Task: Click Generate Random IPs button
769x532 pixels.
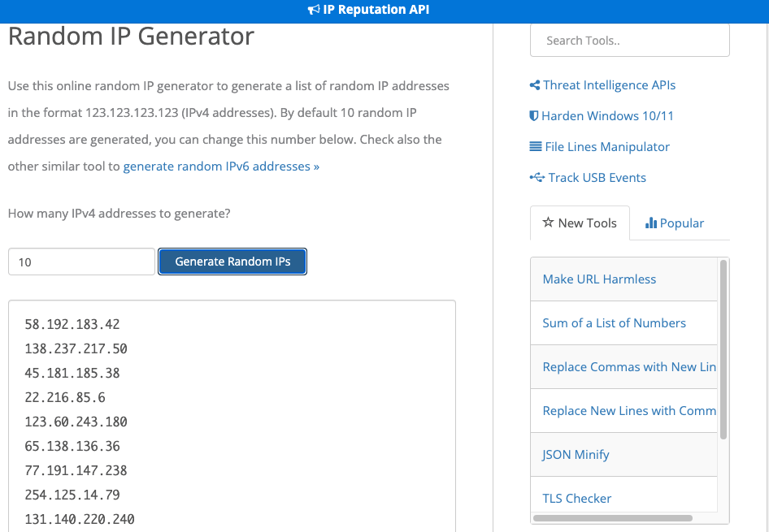Action: click(x=232, y=262)
